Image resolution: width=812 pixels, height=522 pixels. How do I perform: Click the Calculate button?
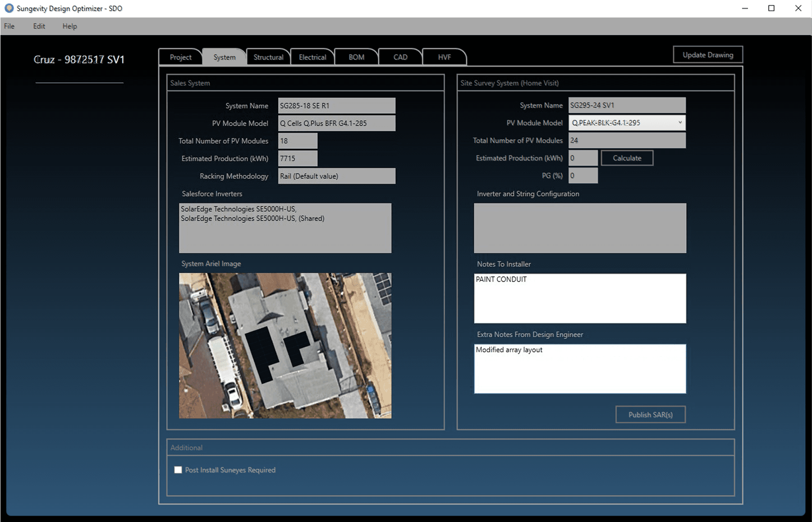[627, 158]
